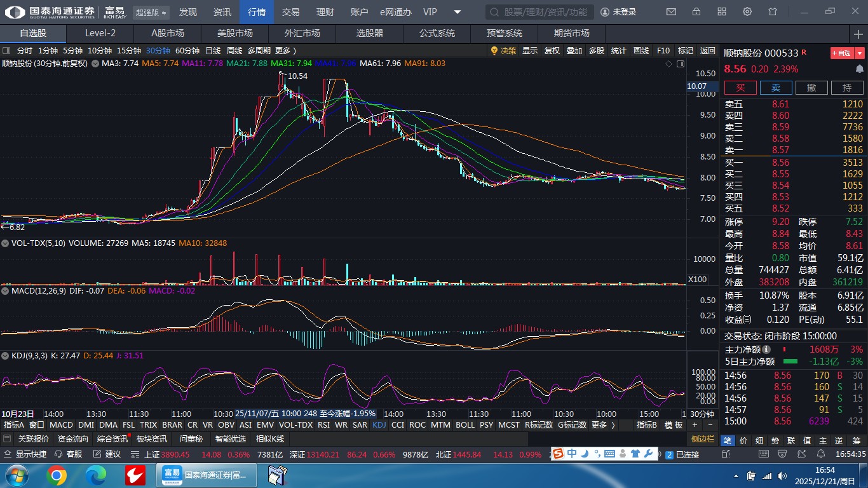Open the mail messages icon in title bar
The image size is (868, 488).
[671, 12]
